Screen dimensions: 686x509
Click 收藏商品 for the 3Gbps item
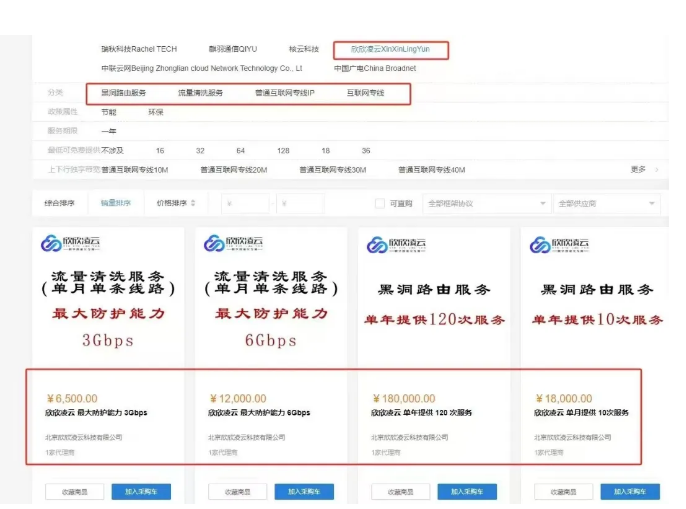click(x=74, y=492)
